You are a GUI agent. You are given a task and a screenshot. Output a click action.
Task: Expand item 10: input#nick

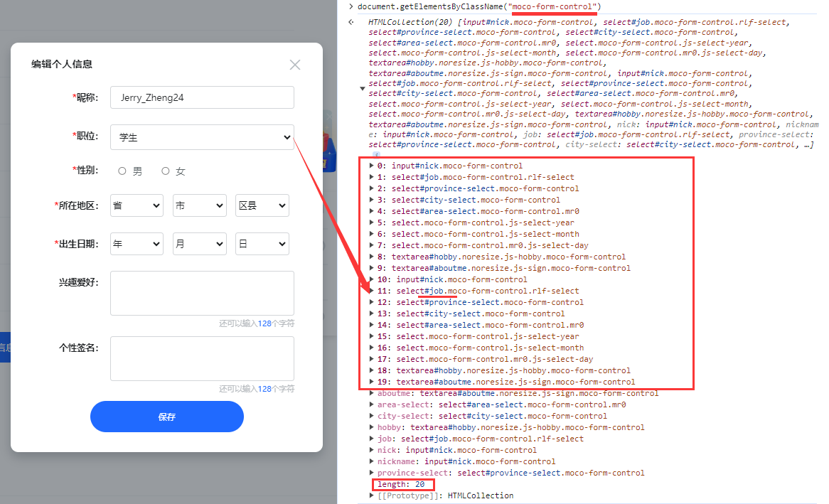click(371, 279)
